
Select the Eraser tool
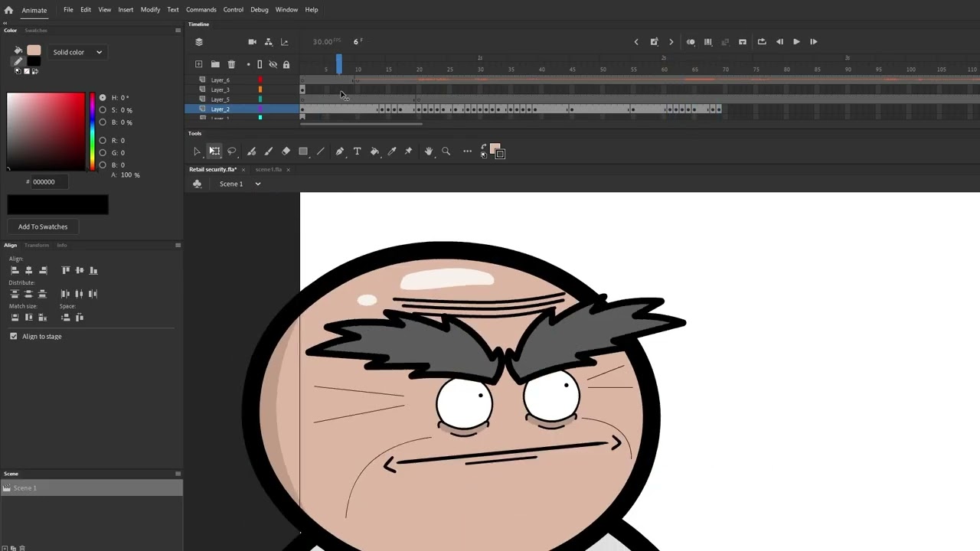(x=286, y=152)
